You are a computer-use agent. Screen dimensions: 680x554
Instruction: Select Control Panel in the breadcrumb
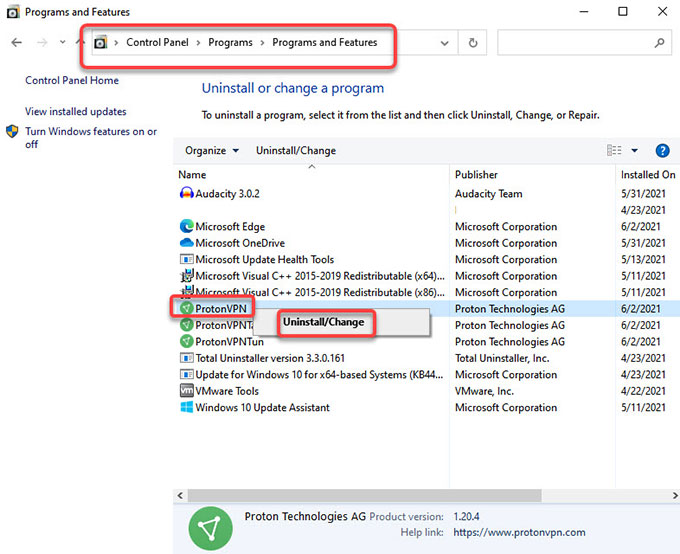(x=157, y=43)
